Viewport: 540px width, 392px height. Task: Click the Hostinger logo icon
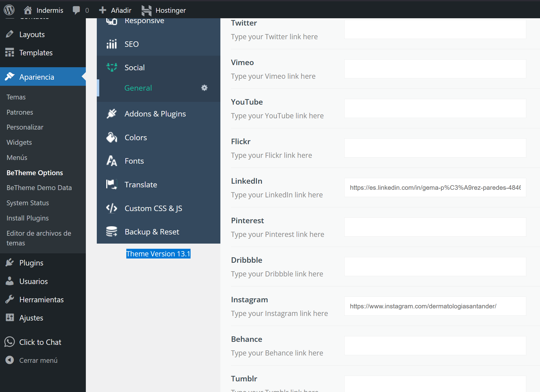[x=146, y=10]
